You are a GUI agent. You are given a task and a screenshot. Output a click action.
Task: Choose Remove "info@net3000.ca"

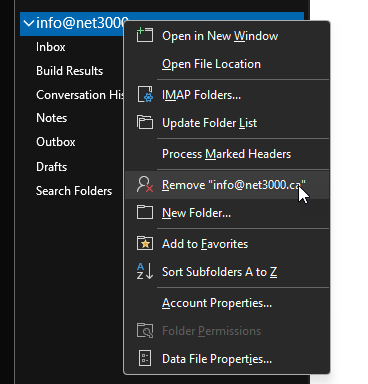point(227,185)
